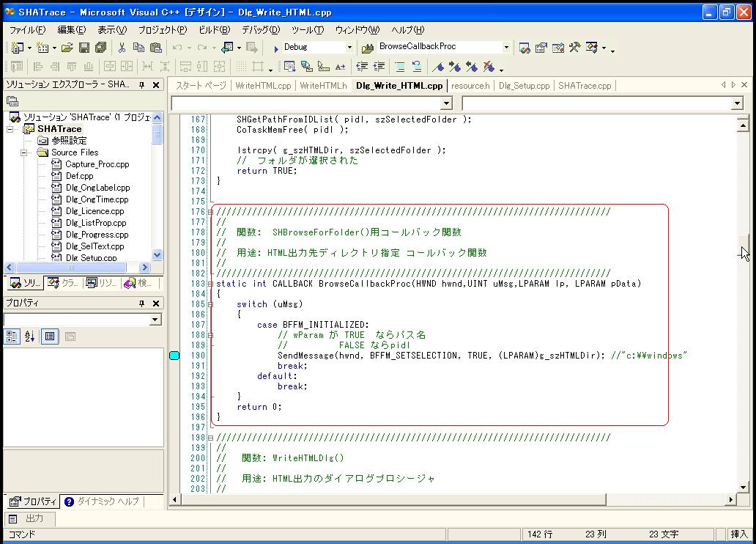Screen dimensions: 756x544
Task: Click the code editor scroll down arrow
Action: [x=743, y=487]
